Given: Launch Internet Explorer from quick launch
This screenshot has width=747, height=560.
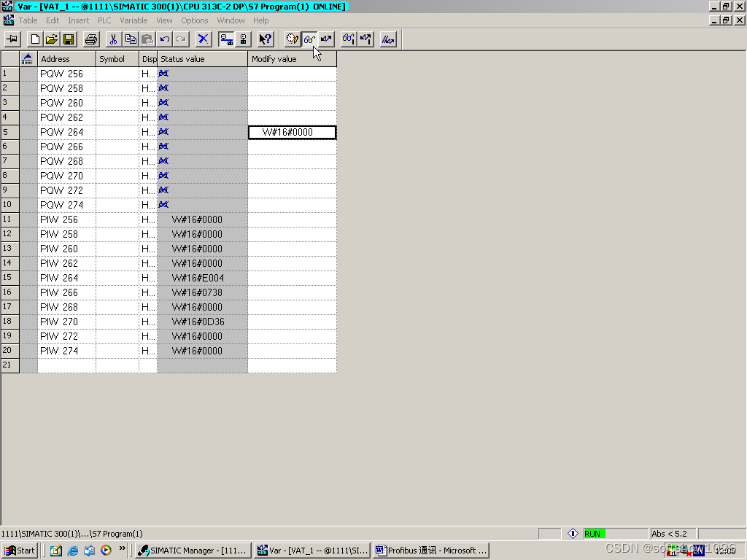Looking at the screenshot, I should coord(72,551).
